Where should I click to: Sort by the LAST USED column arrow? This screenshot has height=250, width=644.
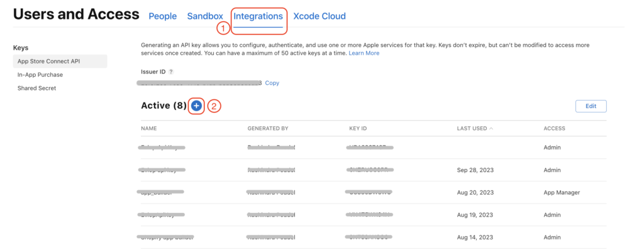click(x=491, y=129)
